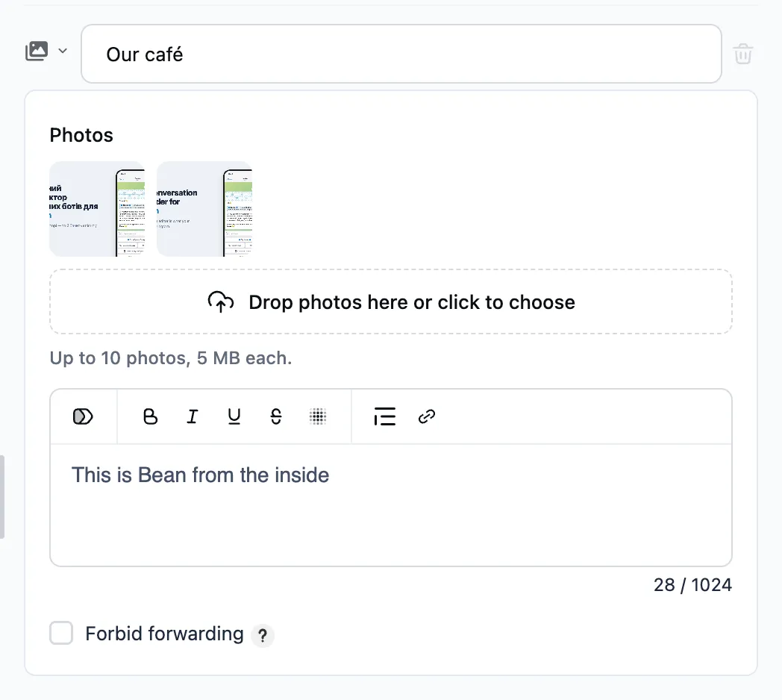Delete this block with the trash icon
Image resolution: width=782 pixels, height=700 pixels.
tap(742, 54)
